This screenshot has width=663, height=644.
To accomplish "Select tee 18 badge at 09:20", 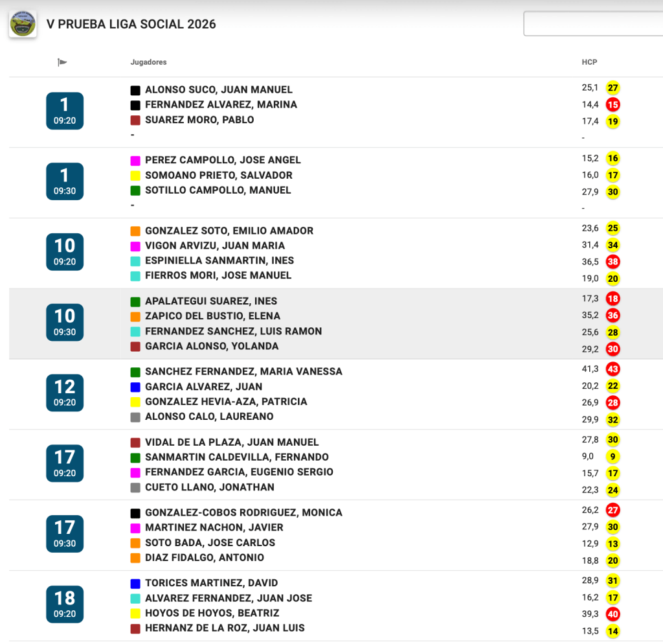I will click(x=65, y=604).
